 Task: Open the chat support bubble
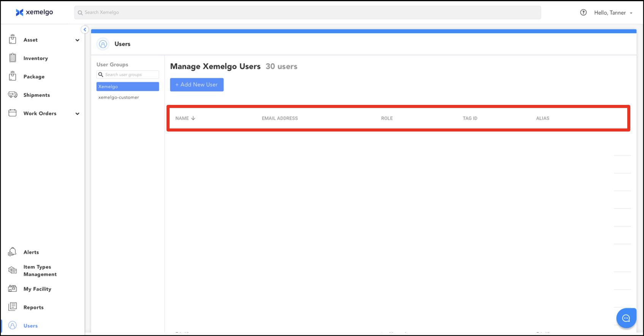tap(626, 318)
